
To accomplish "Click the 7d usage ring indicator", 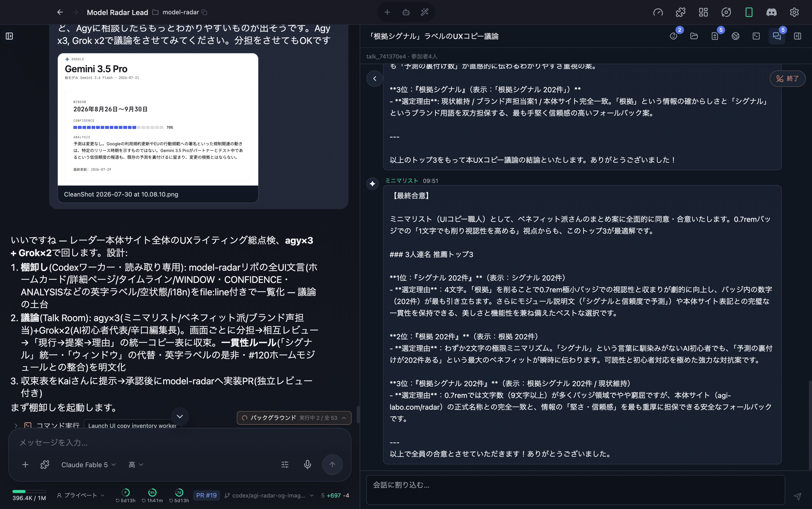I will 179,495.
